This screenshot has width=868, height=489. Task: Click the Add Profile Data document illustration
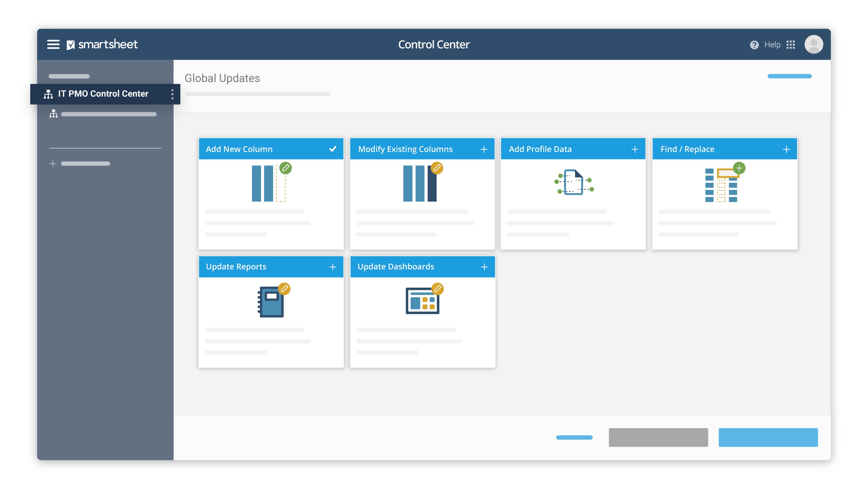click(x=573, y=182)
